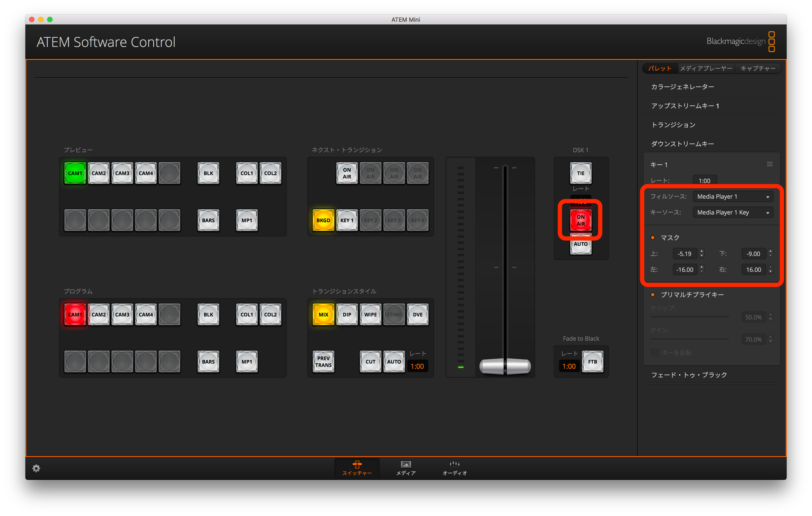Click the Fade to Black rate 1:00 display
This screenshot has height=516, width=812.
coord(569,366)
